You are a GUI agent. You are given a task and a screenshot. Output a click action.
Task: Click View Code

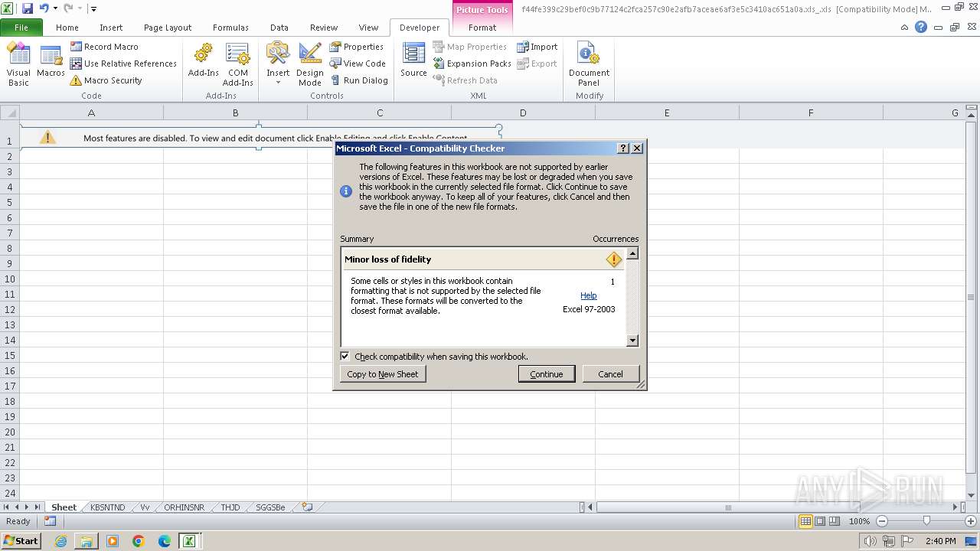[358, 64]
